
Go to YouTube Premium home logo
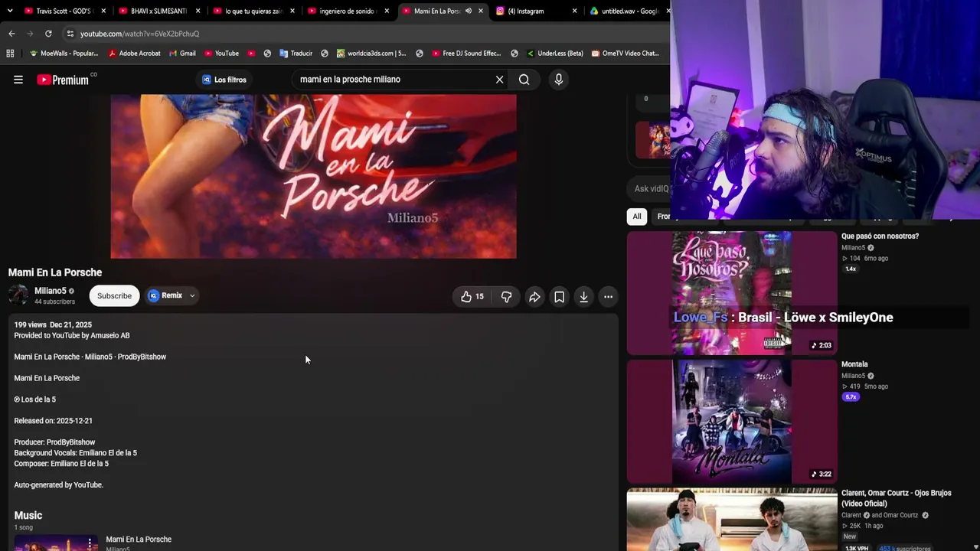64,80
